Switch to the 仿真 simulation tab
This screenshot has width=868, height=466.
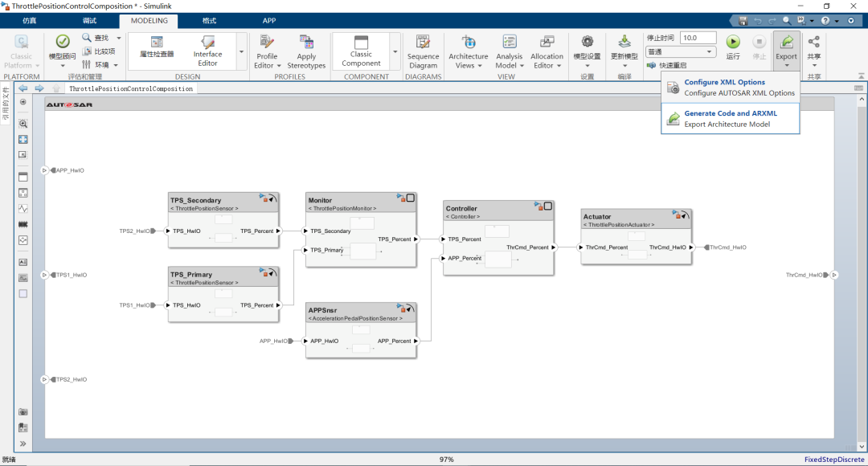click(29, 20)
